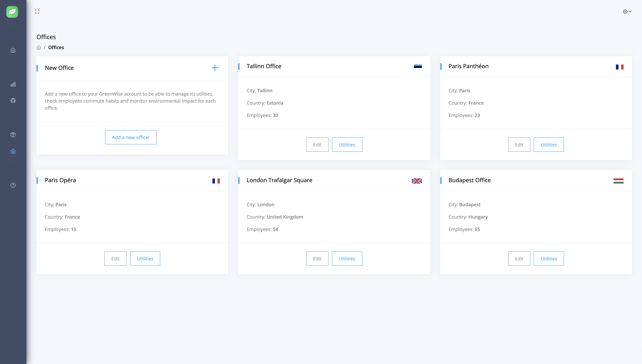
Task: Select the highlighted offices sidebar icon
Action: pos(13,151)
